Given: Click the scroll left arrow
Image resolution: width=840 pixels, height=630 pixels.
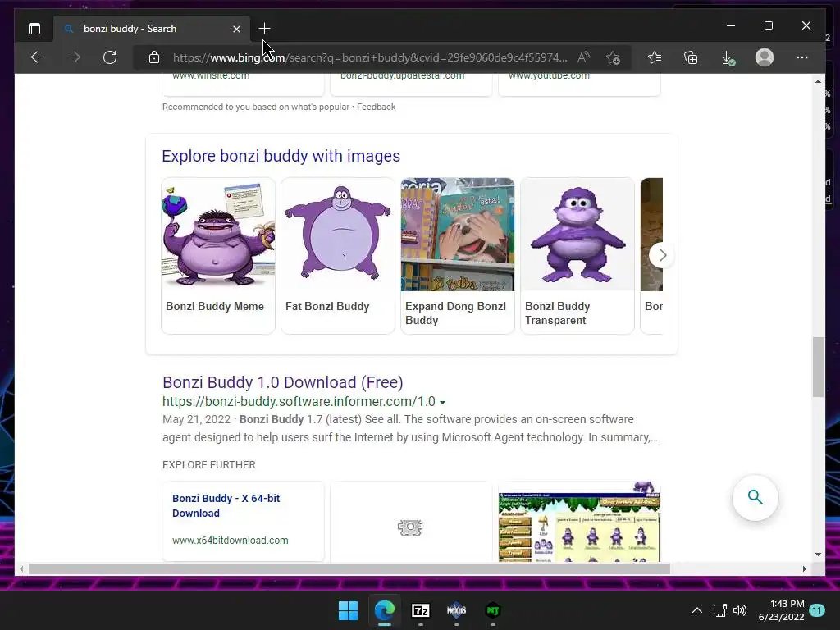Looking at the screenshot, I should tap(21, 569).
